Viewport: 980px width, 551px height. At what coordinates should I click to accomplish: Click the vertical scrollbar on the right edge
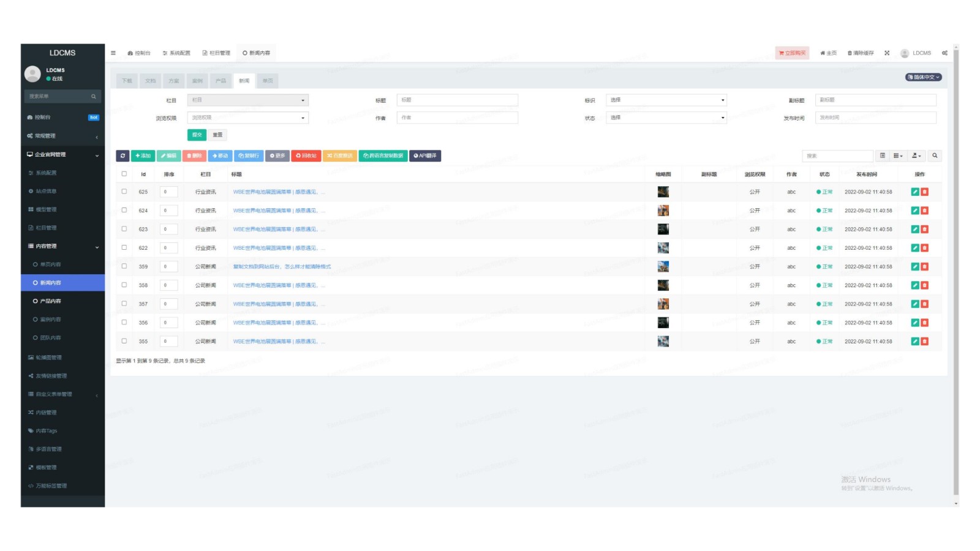tap(956, 272)
